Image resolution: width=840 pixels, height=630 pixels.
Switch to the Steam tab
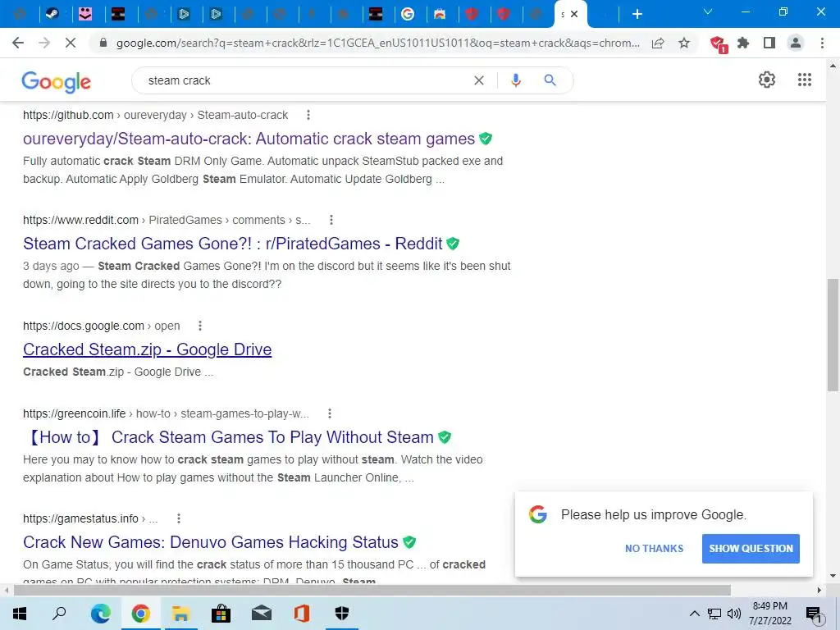tap(52, 14)
